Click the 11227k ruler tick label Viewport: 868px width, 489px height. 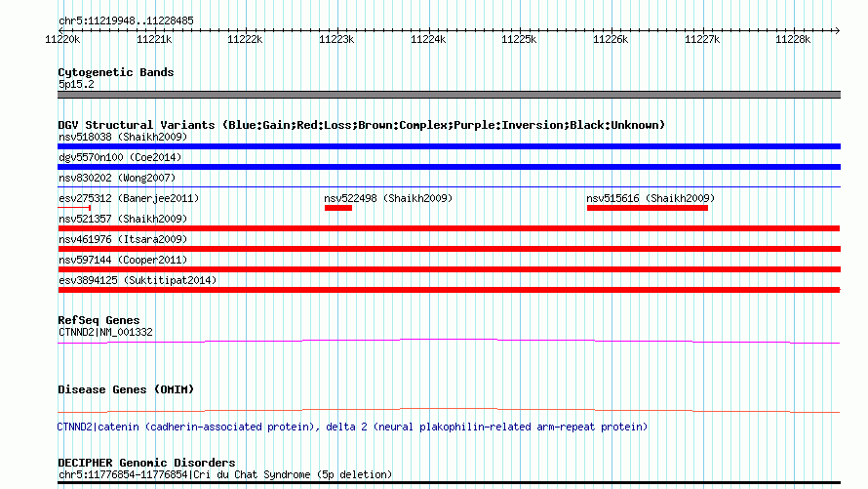click(702, 39)
